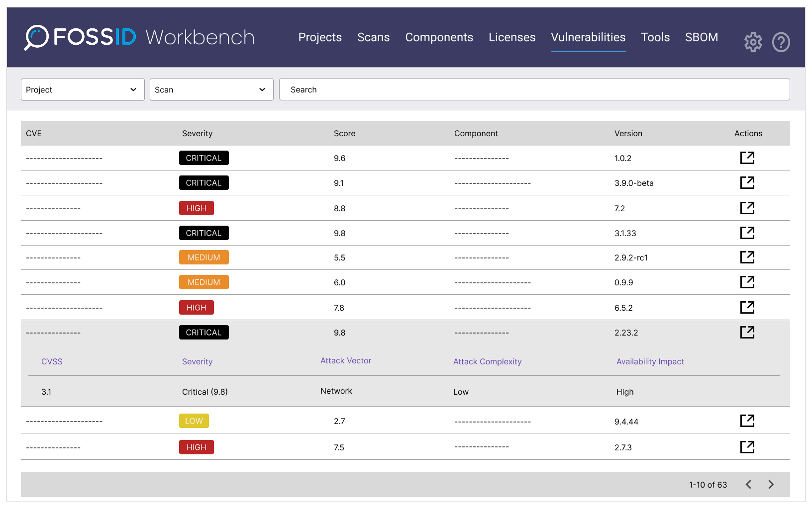Open the Project dropdown filter
Screen dimensions: 812x509
(83, 89)
